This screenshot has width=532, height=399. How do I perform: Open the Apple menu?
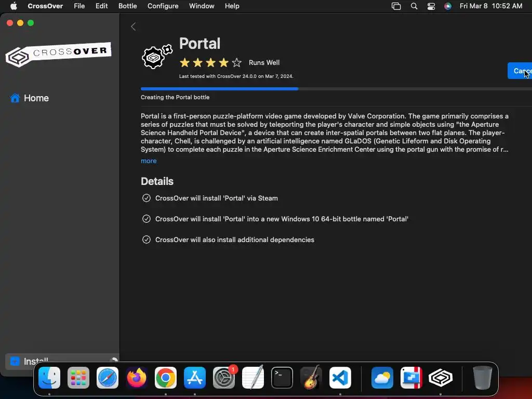tap(14, 6)
